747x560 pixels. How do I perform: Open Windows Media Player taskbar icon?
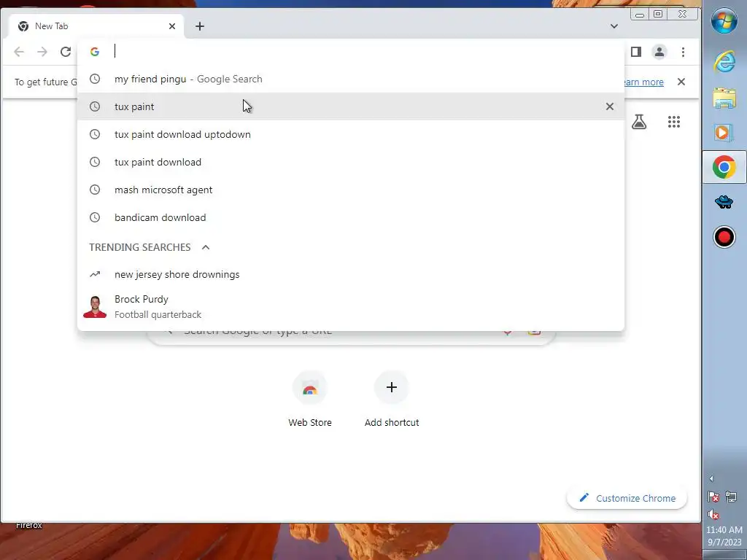(724, 132)
